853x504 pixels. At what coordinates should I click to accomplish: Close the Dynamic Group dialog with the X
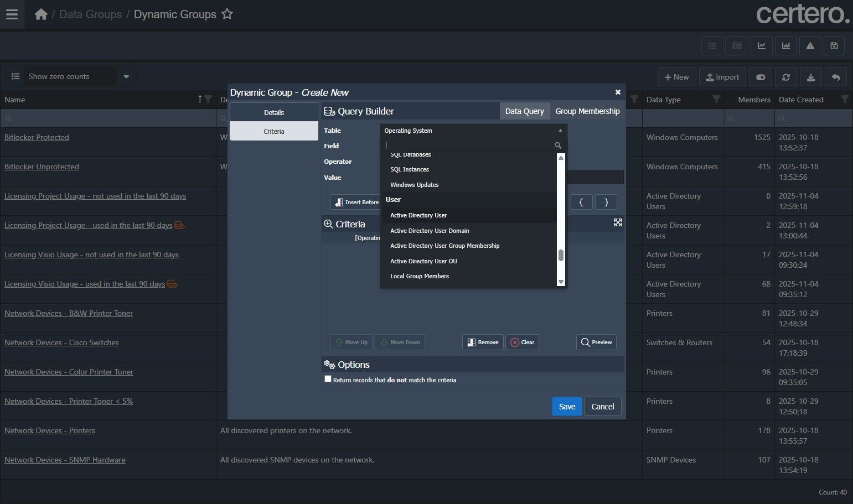[x=618, y=92]
